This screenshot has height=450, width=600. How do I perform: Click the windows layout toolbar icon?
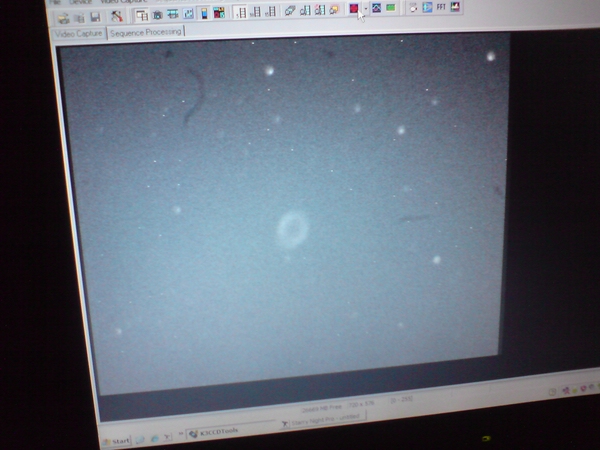coord(142,15)
